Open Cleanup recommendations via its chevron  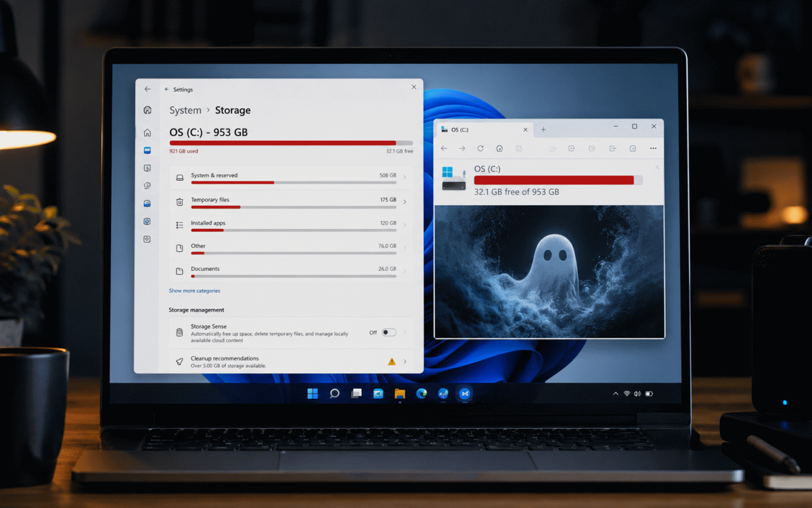pos(405,362)
